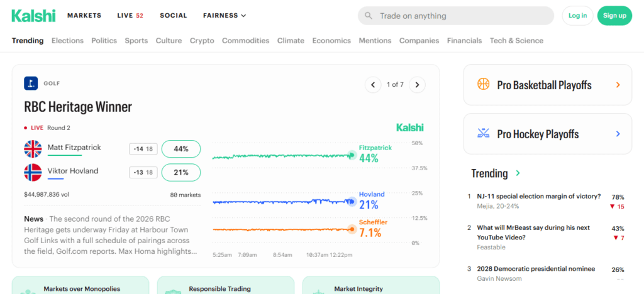Viewport: 644px width, 294px height.
Task: Click the hockey sticks icon in Pro Hockey Playoffs
Action: [484, 133]
